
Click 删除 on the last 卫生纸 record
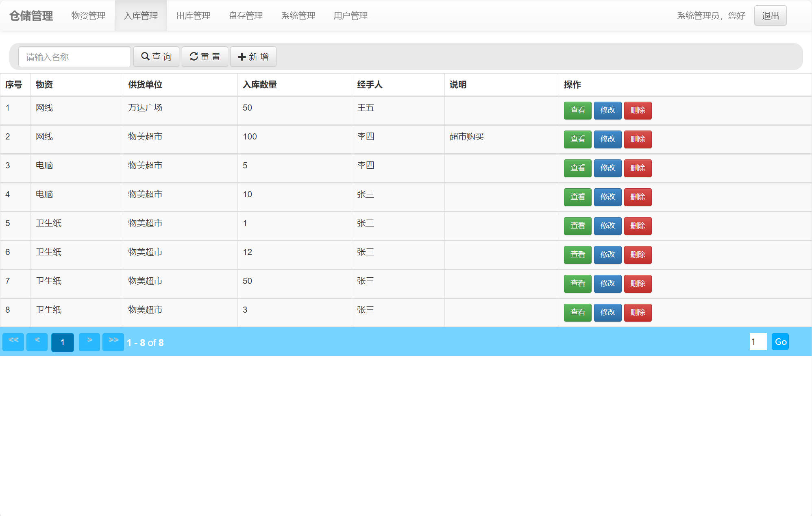click(x=638, y=312)
